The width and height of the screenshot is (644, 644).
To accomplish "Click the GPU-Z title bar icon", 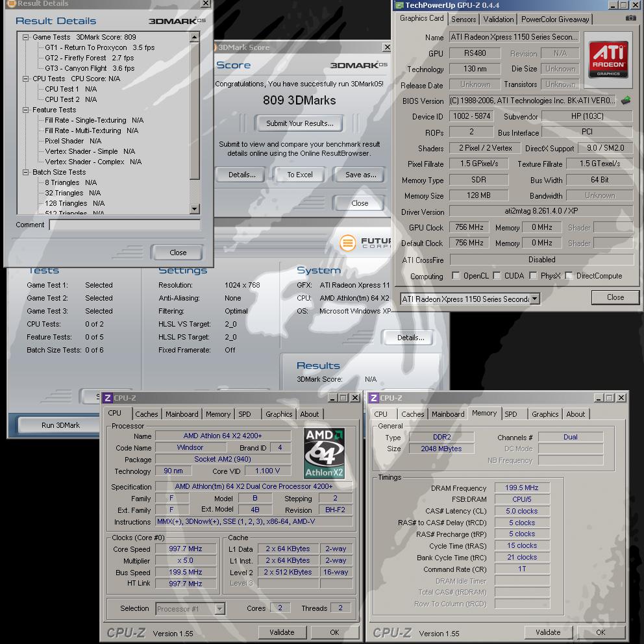I will pos(399,5).
